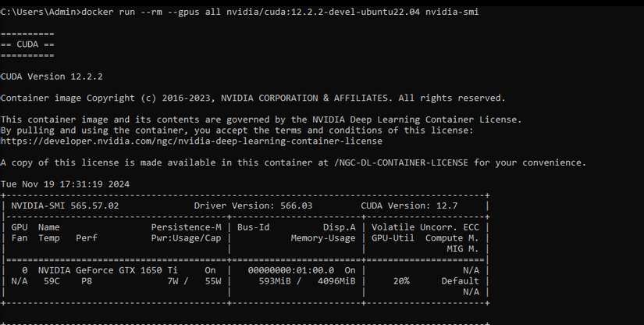Image resolution: width=644 pixels, height=325 pixels.
Task: Click the Compute M. Default value
Action: click(460, 281)
